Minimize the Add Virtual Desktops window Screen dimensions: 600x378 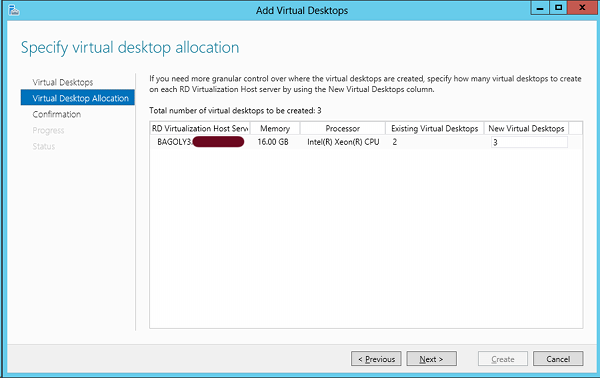[x=540, y=8]
